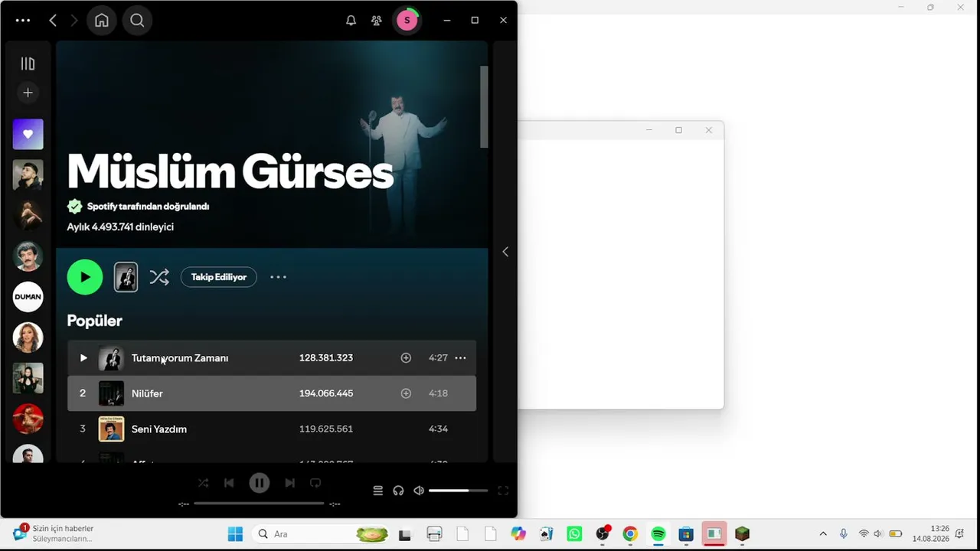Open the Seni Yazdım album cover
The height and width of the screenshot is (551, 980).
111,429
